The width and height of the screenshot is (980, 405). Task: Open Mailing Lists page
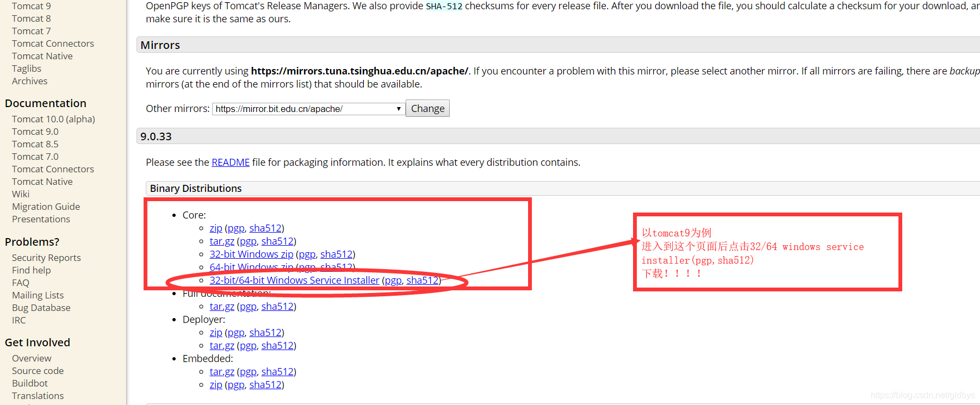click(x=38, y=295)
